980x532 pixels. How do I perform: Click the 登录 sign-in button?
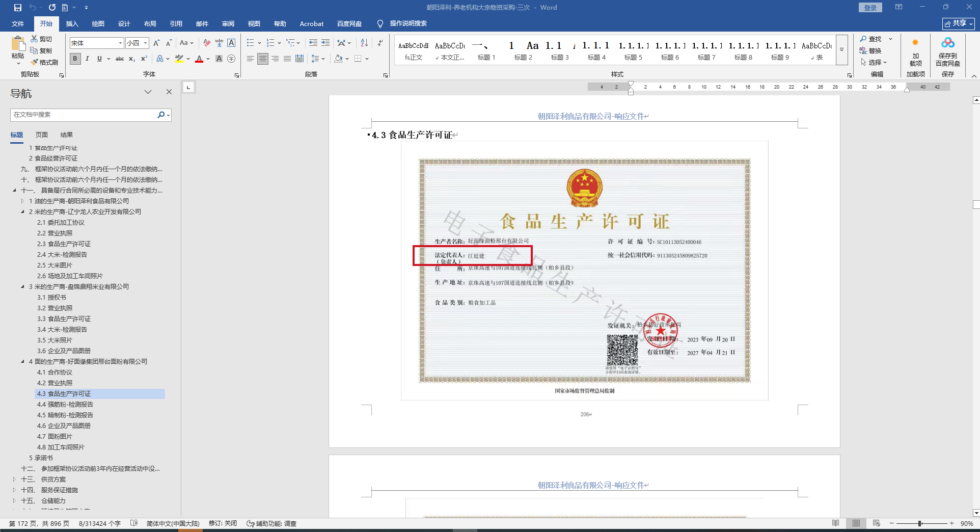coord(870,8)
